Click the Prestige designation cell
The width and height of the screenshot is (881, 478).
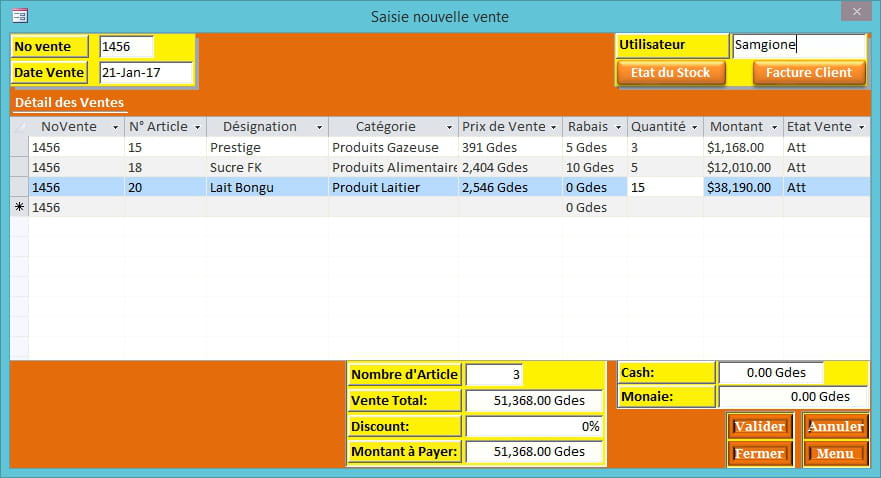click(267, 148)
